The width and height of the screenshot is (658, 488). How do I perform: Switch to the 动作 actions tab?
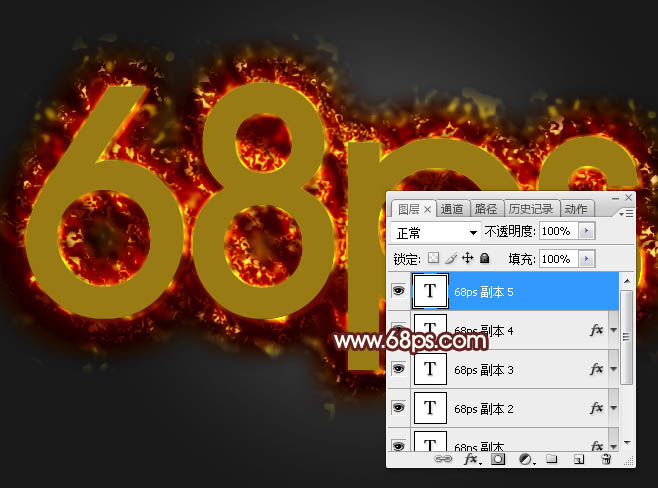point(576,209)
